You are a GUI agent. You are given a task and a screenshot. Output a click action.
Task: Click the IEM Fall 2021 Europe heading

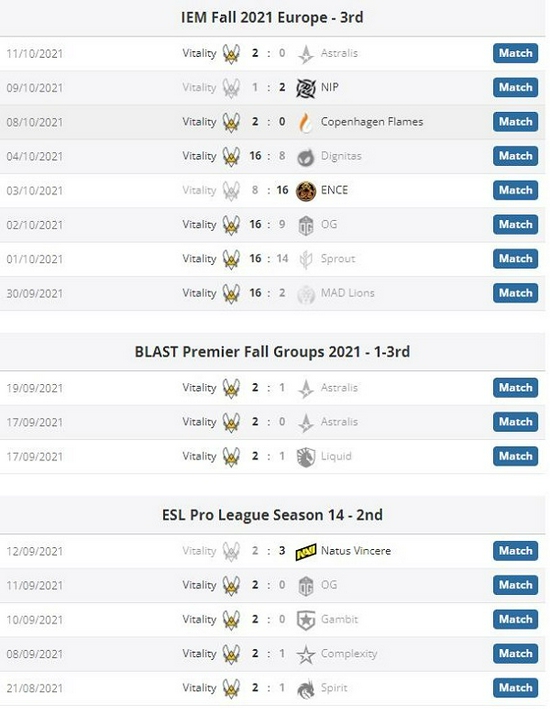(272, 18)
